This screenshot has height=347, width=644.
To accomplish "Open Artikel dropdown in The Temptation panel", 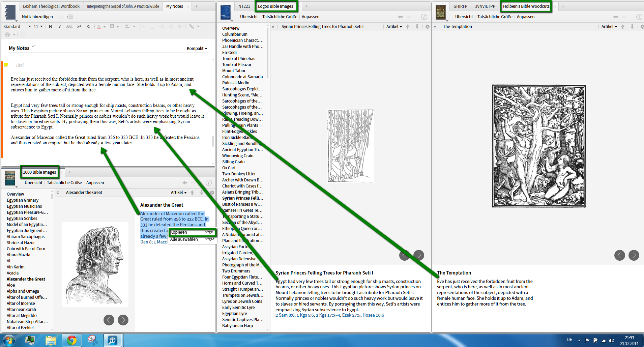I will tap(609, 27).
